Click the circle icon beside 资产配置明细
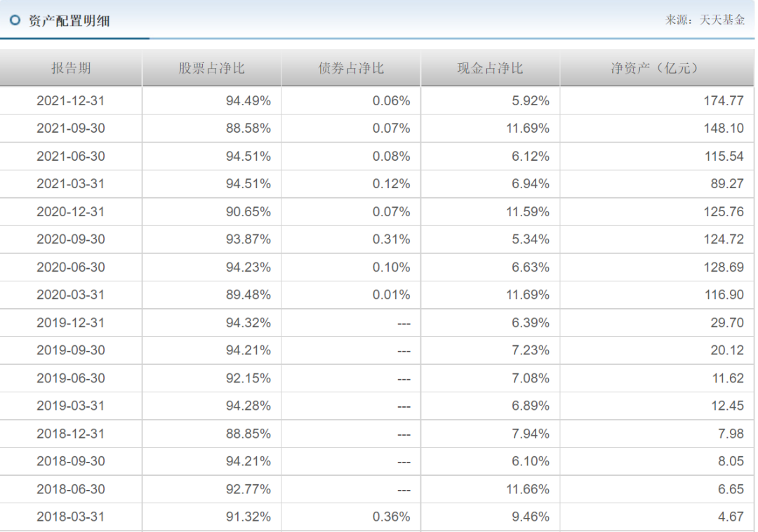Viewport: 758px width, 532px height. 15,20
